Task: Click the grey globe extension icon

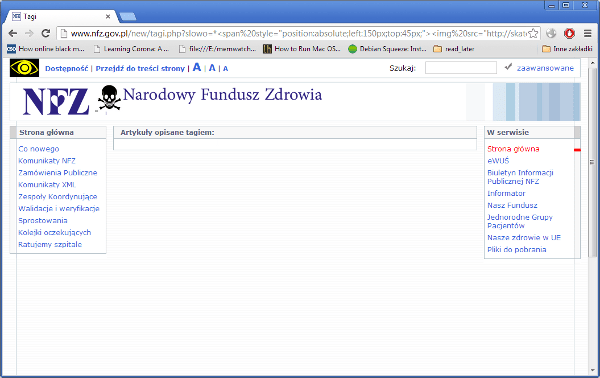Action: point(551,34)
